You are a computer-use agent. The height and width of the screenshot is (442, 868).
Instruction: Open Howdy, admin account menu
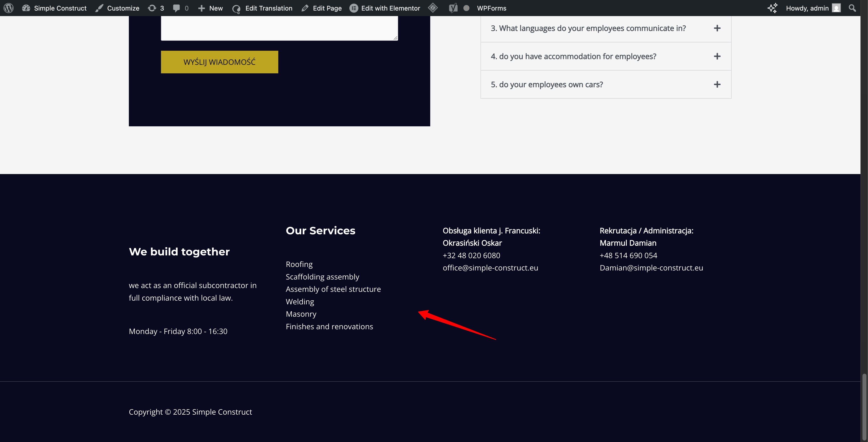coord(813,8)
